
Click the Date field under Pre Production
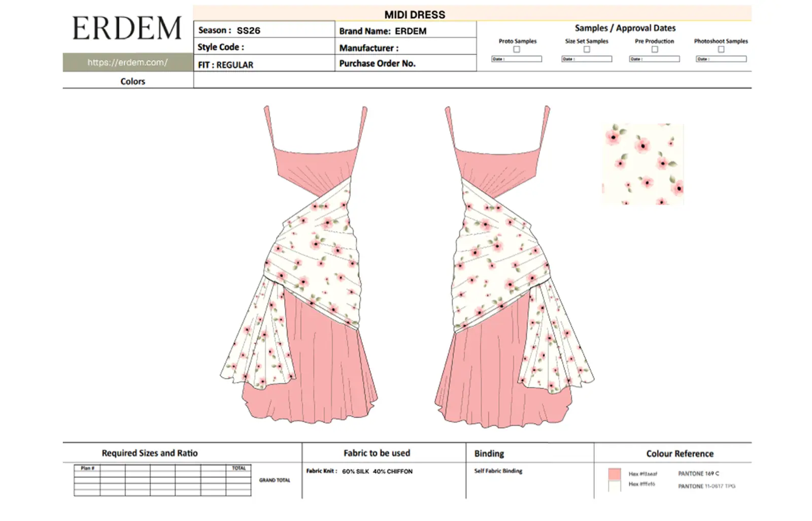655,59
